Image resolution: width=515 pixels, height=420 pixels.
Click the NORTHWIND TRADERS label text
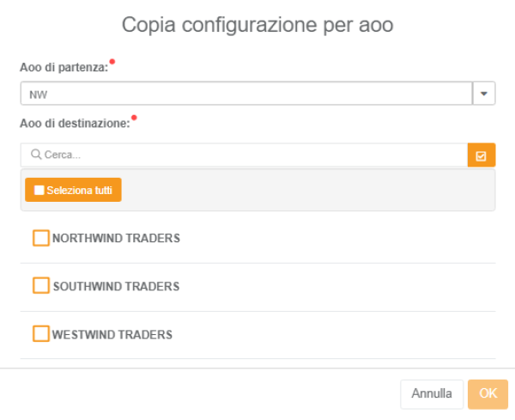116,238
